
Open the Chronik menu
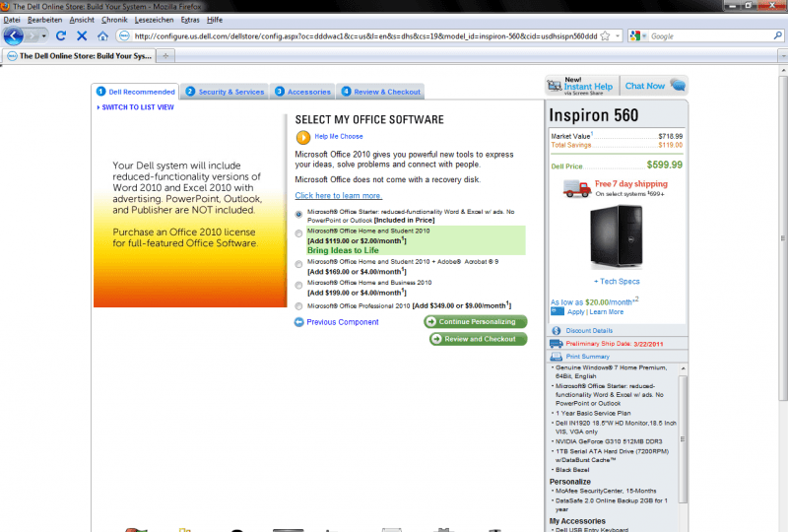114,20
